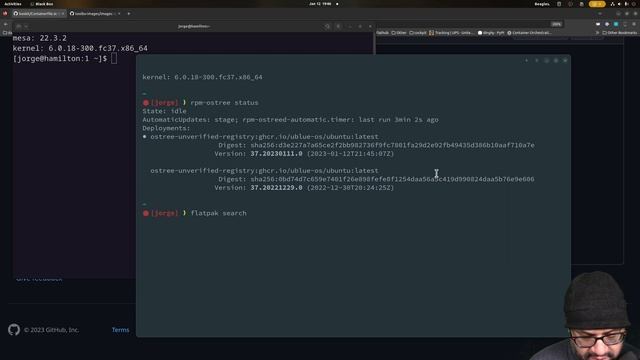The image size is (640, 360).
Task: Click the new-tab icon in jorge@hamilton terminal header
Action: tap(19, 26)
